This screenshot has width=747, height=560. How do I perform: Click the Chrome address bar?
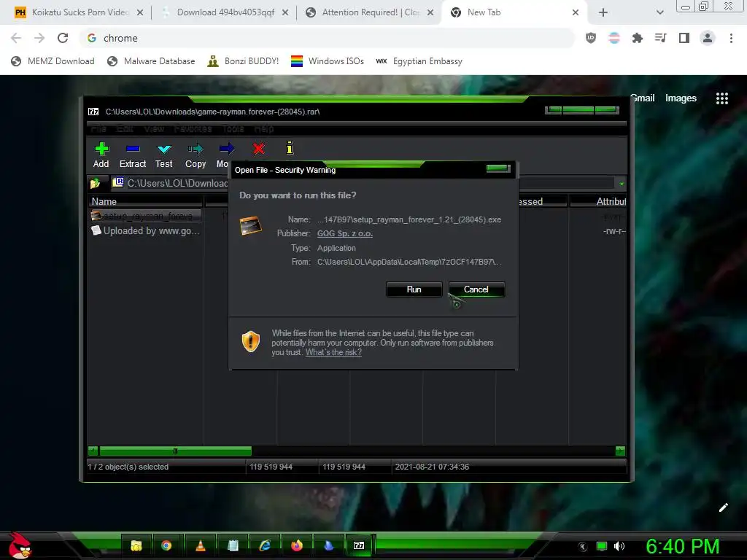[x=327, y=38]
